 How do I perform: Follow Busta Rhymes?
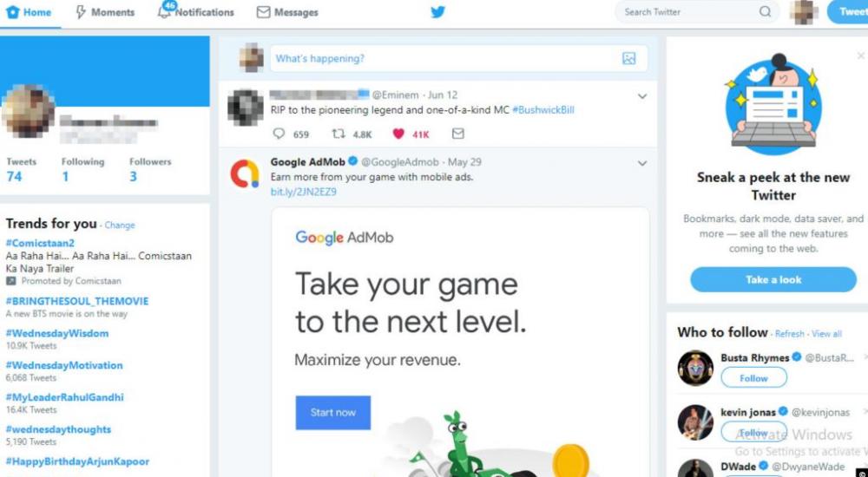tap(753, 378)
